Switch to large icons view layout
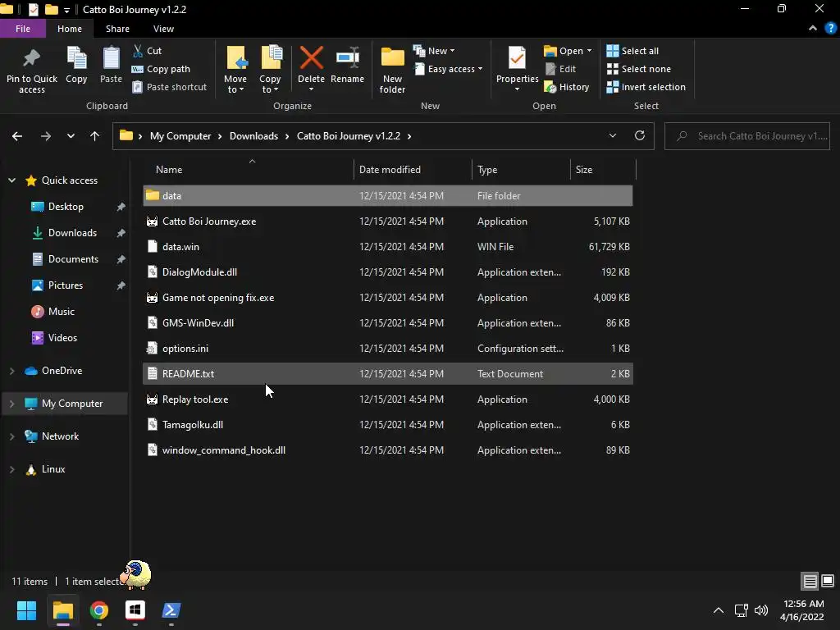This screenshot has height=630, width=840. pos(828,581)
